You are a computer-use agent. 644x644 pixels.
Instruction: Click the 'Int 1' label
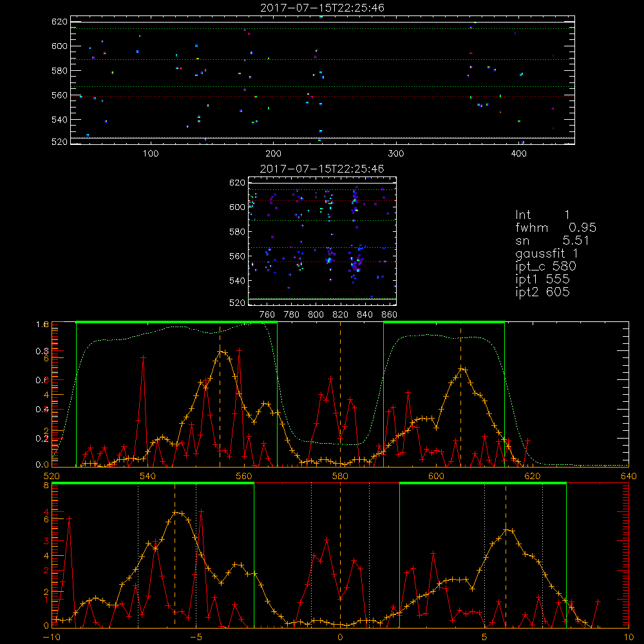point(542,215)
